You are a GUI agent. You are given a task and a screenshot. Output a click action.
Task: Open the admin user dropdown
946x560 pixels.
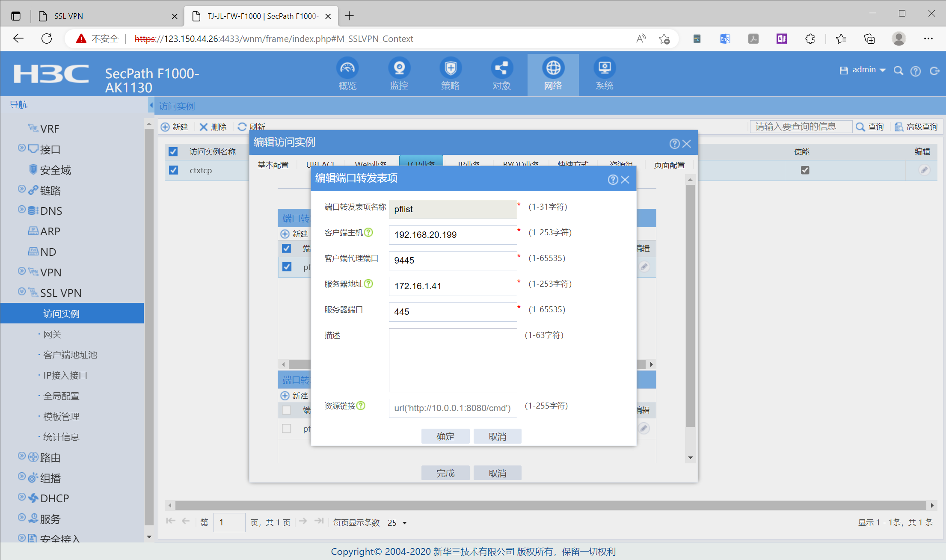869,70
